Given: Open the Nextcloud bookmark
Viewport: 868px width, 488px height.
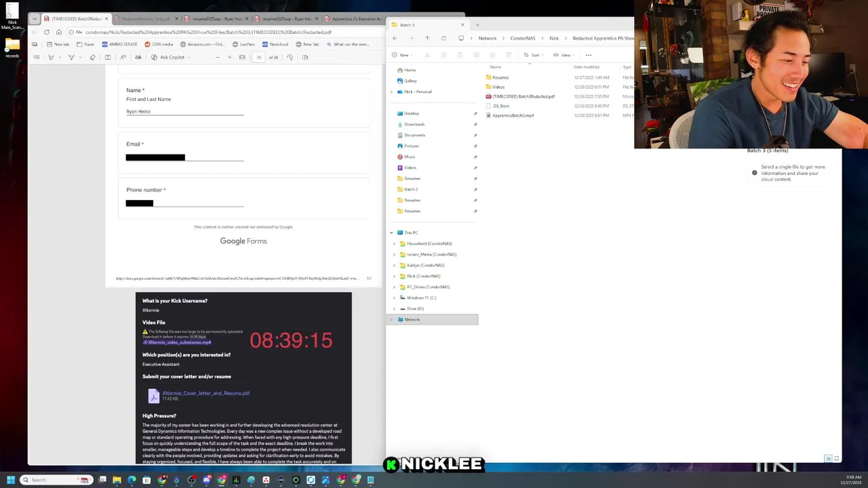Looking at the screenshot, I should [275, 44].
